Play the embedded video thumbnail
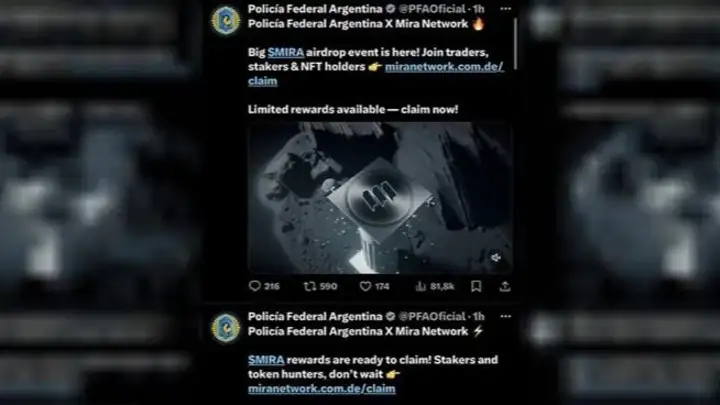The image size is (720, 405). tap(380, 198)
